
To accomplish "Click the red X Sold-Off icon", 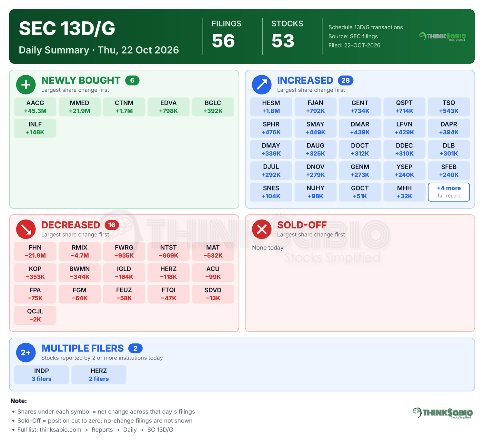I will (x=262, y=229).
